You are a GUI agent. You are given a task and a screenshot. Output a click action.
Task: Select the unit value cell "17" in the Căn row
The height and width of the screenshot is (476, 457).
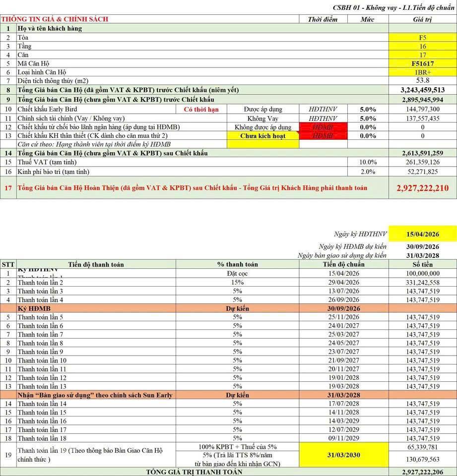(423, 55)
